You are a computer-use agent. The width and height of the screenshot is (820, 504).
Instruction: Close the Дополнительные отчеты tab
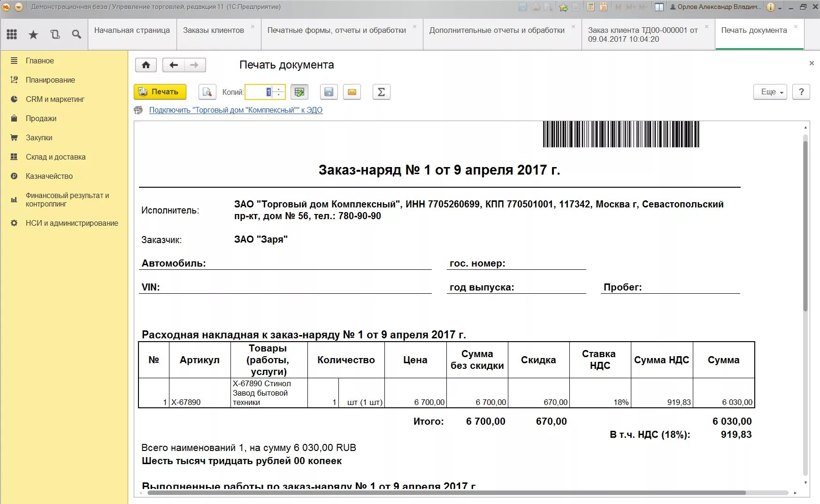point(573,26)
